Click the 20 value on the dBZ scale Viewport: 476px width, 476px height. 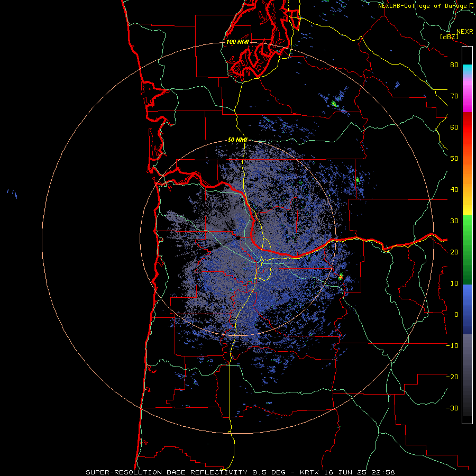pyautogui.click(x=454, y=253)
